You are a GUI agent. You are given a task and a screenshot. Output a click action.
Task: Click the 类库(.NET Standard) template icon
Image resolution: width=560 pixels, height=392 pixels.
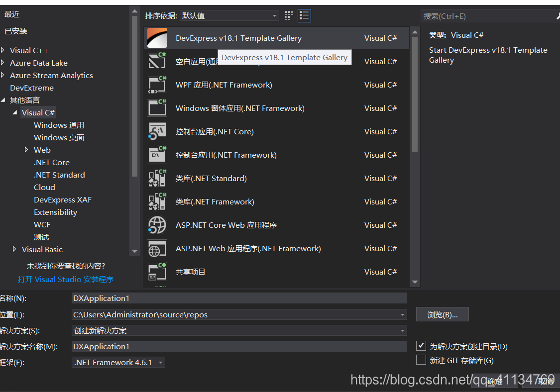click(157, 178)
